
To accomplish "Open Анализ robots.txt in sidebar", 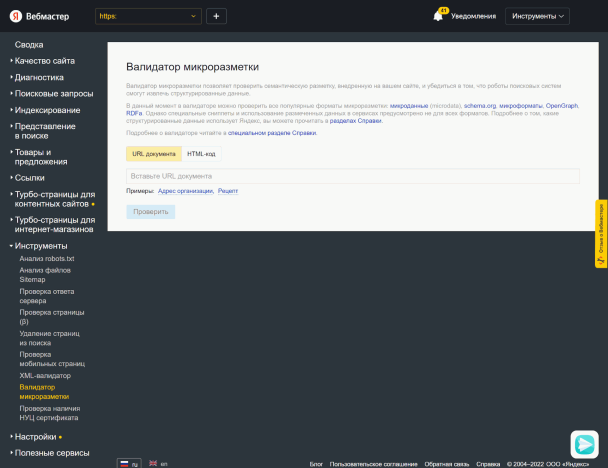I will [47, 259].
